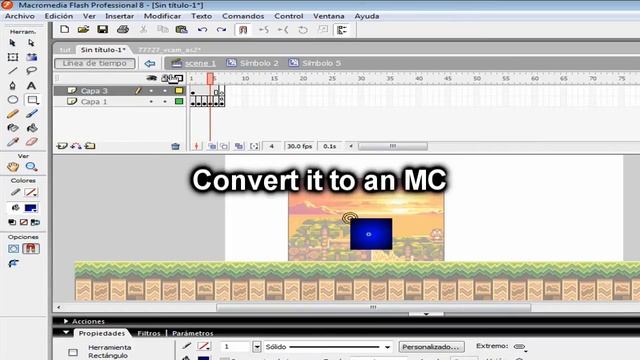Select the Oval tool
Image resolution: width=640 pixels, height=360 pixels.
coord(13,100)
